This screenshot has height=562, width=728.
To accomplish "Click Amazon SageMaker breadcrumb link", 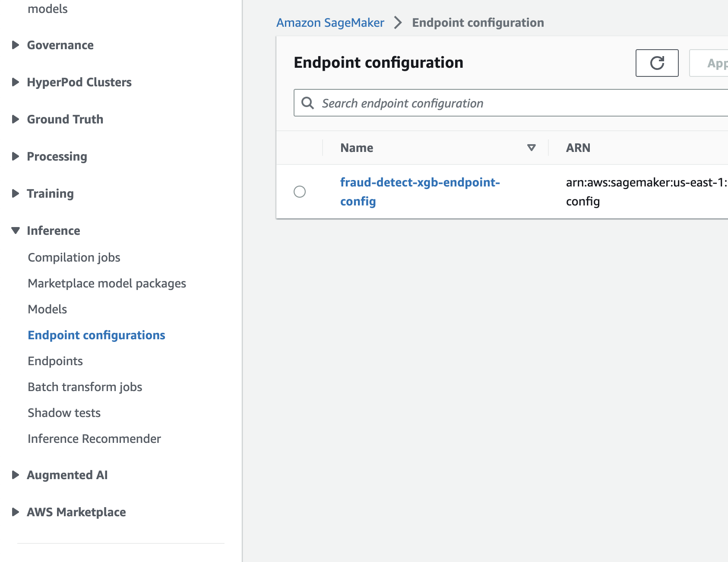I will tap(330, 22).
